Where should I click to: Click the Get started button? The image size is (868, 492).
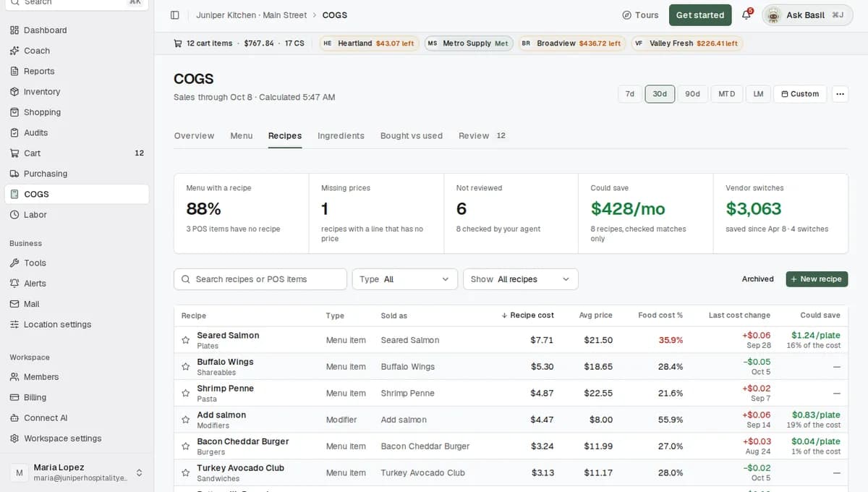700,15
